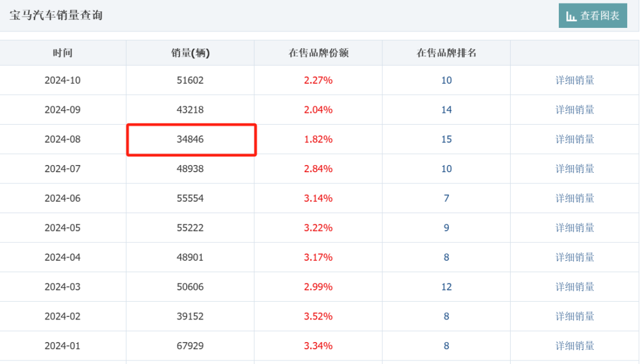Open 详细销量 link for 2024-03
The height and width of the screenshot is (364, 642).
pyautogui.click(x=574, y=287)
